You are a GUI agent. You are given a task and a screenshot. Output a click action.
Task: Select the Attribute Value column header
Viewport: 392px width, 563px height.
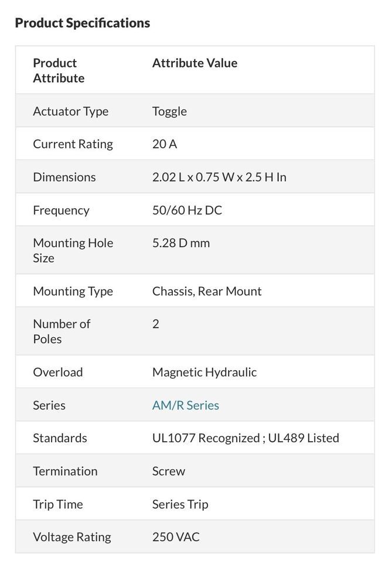195,63
